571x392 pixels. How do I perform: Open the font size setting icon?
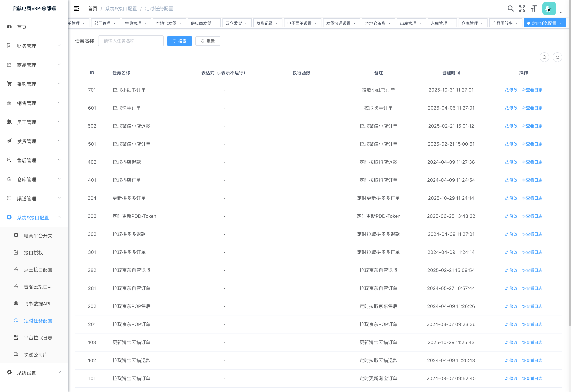tap(533, 9)
